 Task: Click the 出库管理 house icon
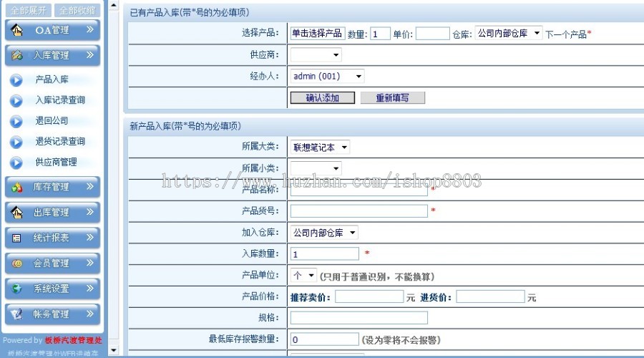(x=17, y=213)
